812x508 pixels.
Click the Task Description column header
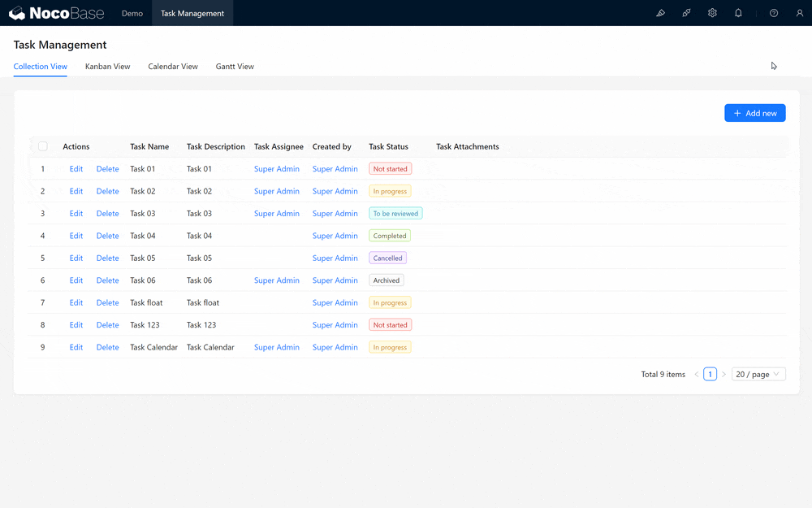[x=216, y=146]
